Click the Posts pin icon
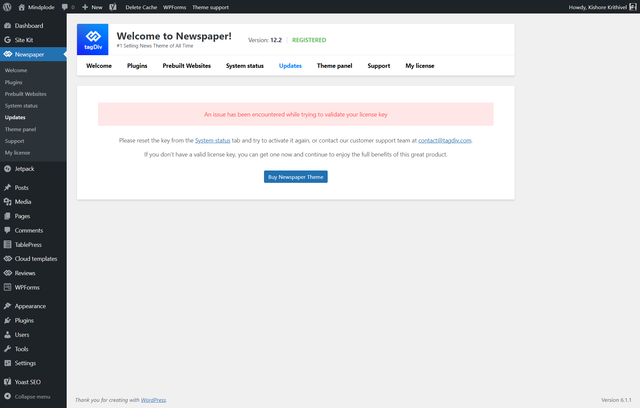 [7, 187]
